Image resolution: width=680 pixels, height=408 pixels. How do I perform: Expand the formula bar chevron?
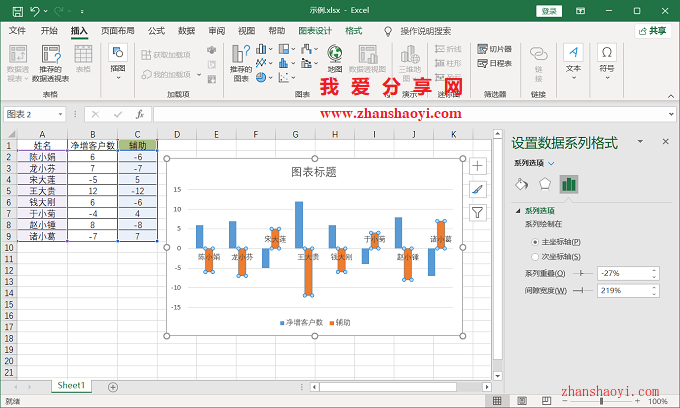(x=671, y=114)
